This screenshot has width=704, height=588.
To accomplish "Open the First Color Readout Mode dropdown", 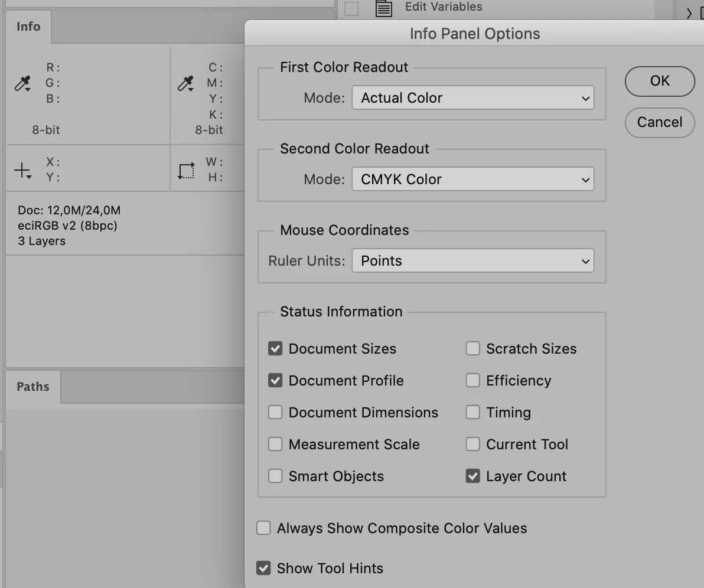I will 472,98.
